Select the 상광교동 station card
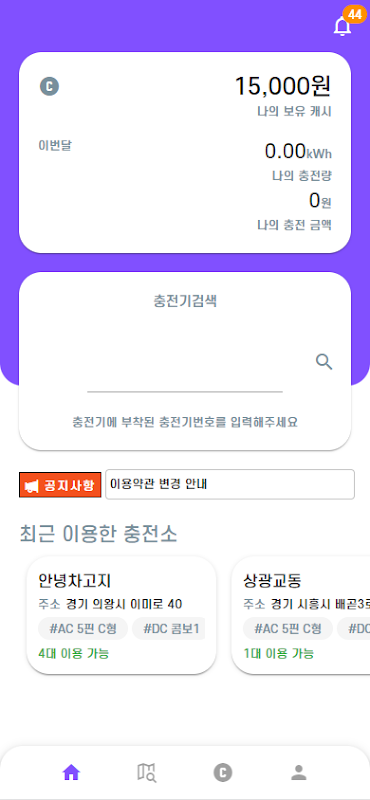This screenshot has width=370, height=800. [x=301, y=615]
